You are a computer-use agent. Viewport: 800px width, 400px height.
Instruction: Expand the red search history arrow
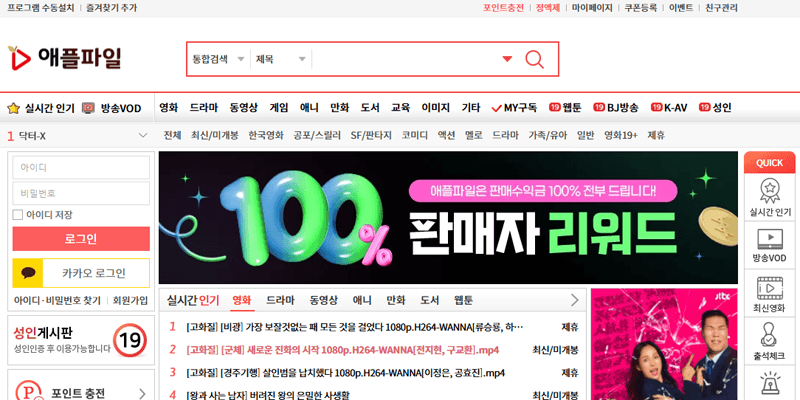pyautogui.click(x=507, y=59)
